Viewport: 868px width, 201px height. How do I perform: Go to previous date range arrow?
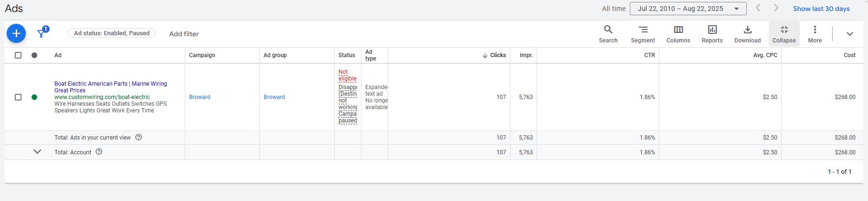(758, 8)
